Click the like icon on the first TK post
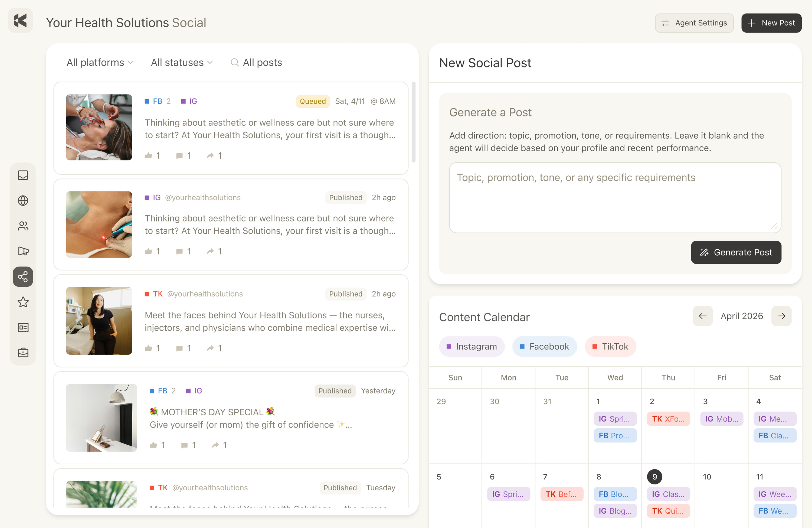Screen dimensions: 812x528 148,348
